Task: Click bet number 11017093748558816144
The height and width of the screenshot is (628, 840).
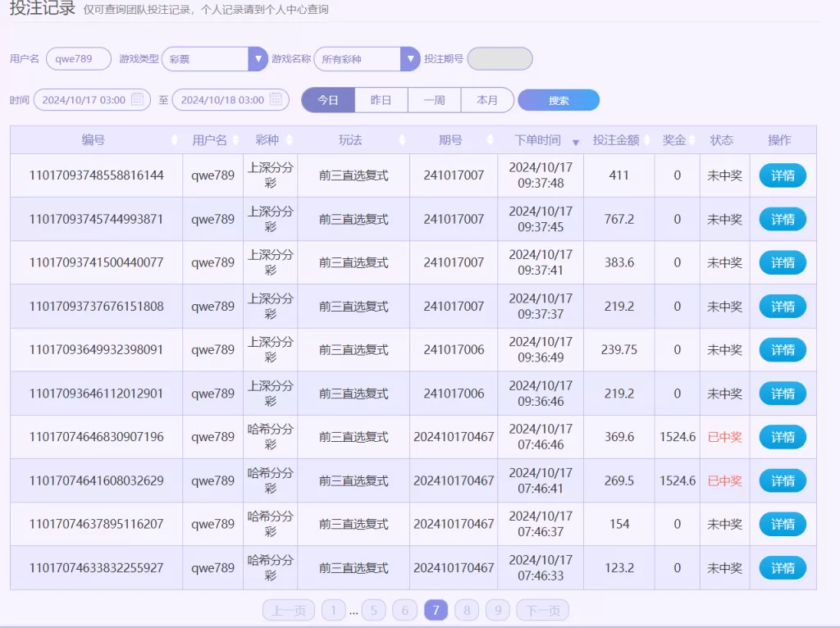Action: click(x=97, y=175)
